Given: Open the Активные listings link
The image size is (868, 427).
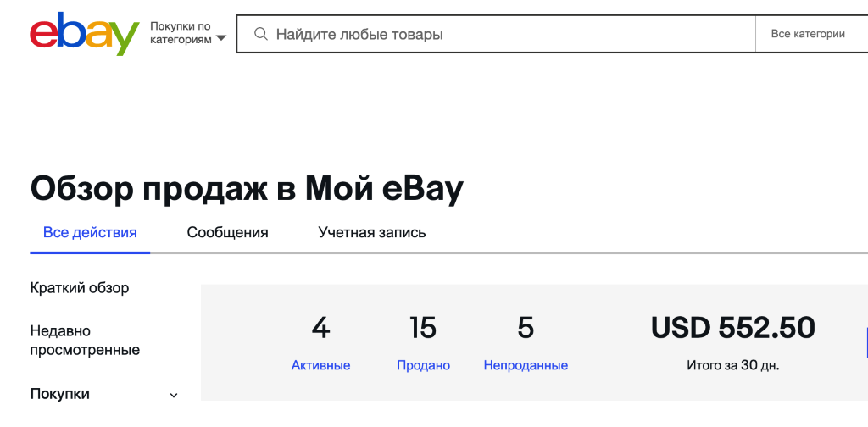Looking at the screenshot, I should coord(321,366).
